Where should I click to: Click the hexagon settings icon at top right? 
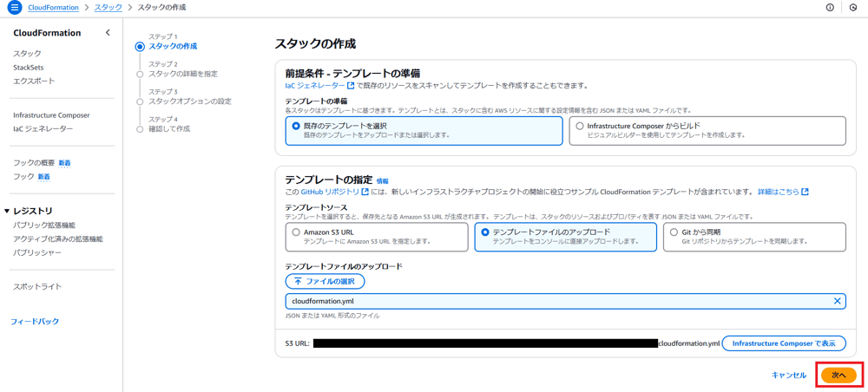(853, 8)
